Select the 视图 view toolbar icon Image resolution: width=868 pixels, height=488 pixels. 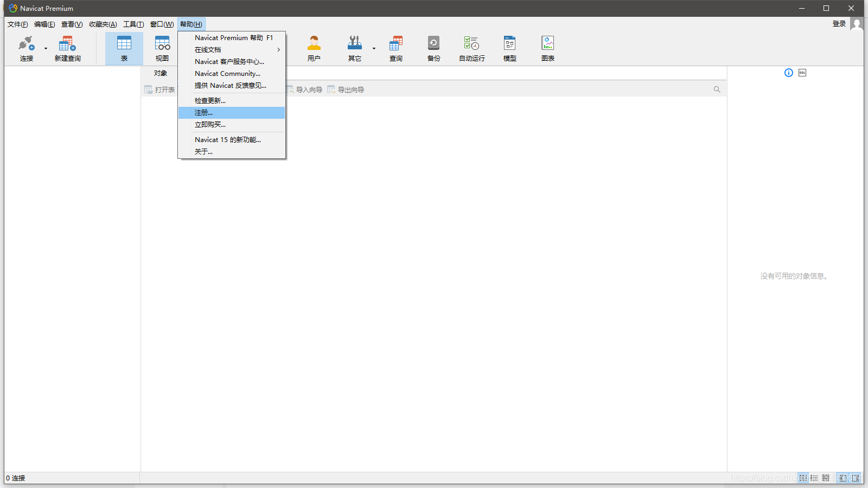click(162, 43)
